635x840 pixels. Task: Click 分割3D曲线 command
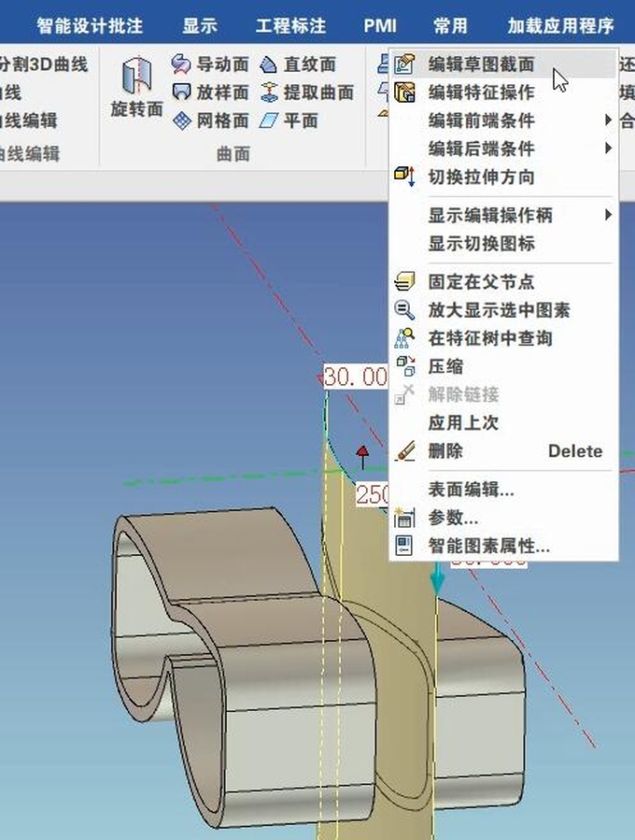tap(43, 64)
